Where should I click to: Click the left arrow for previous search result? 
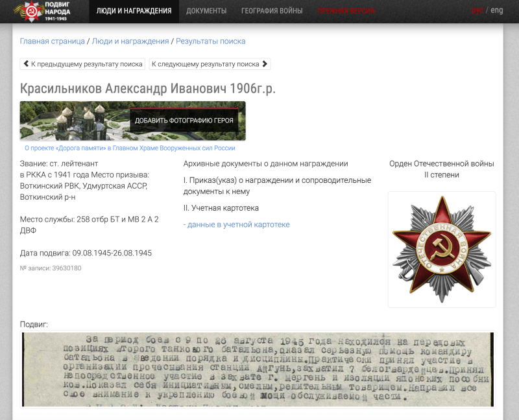click(x=27, y=64)
